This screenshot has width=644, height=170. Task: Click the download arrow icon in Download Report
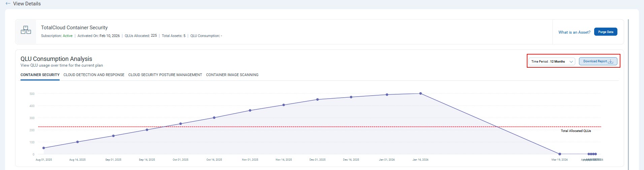[611, 61]
